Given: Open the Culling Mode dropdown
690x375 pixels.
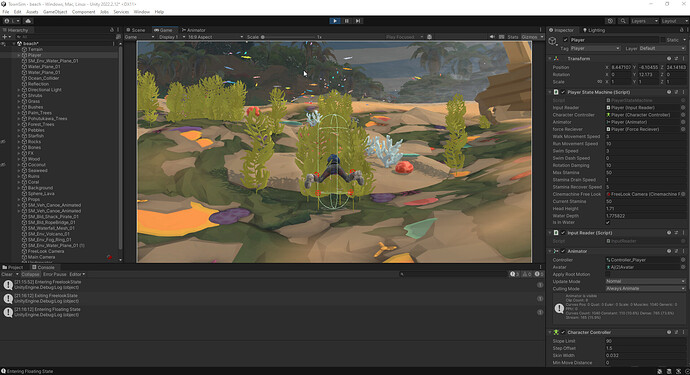Looking at the screenshot, I should click(645, 289).
